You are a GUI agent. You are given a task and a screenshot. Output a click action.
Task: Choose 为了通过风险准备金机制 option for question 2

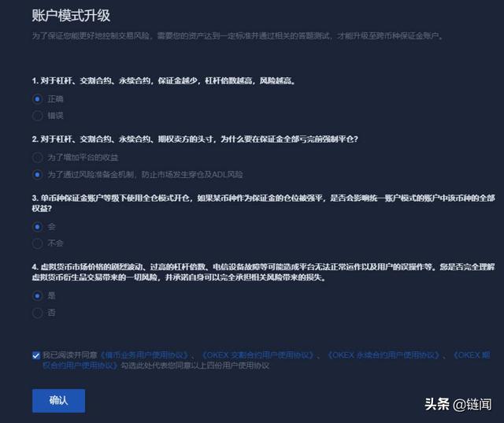(37, 175)
